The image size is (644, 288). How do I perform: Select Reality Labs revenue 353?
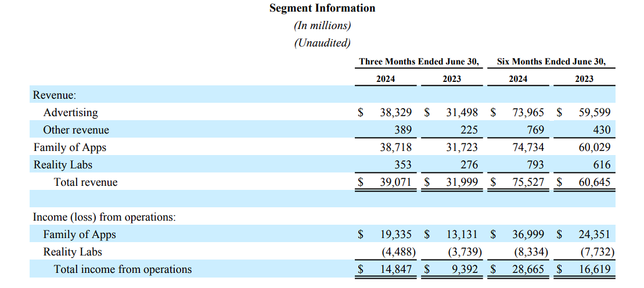(403, 165)
